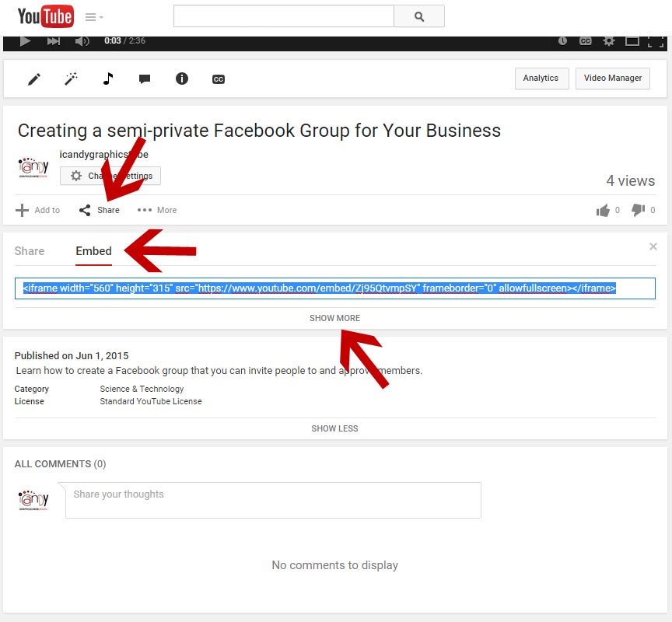Open the player settings gear
Screen dimensions: 672x622
click(608, 40)
